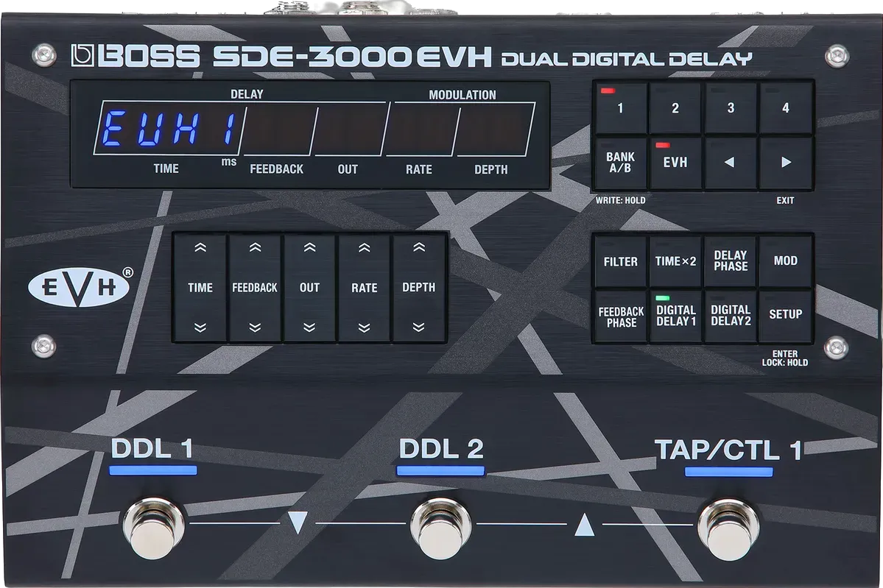Image resolution: width=883 pixels, height=588 pixels.
Task: Switch the BANK A/B button
Action: 621,163
